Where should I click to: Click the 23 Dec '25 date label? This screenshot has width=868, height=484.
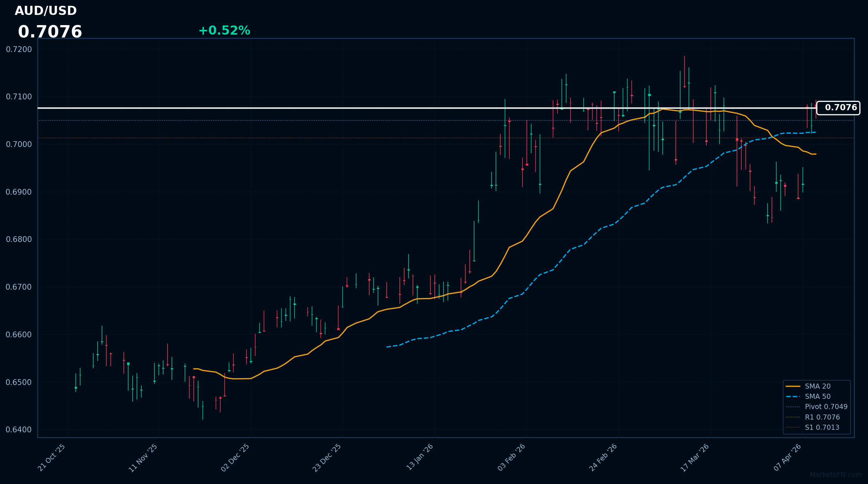pyautogui.click(x=327, y=458)
